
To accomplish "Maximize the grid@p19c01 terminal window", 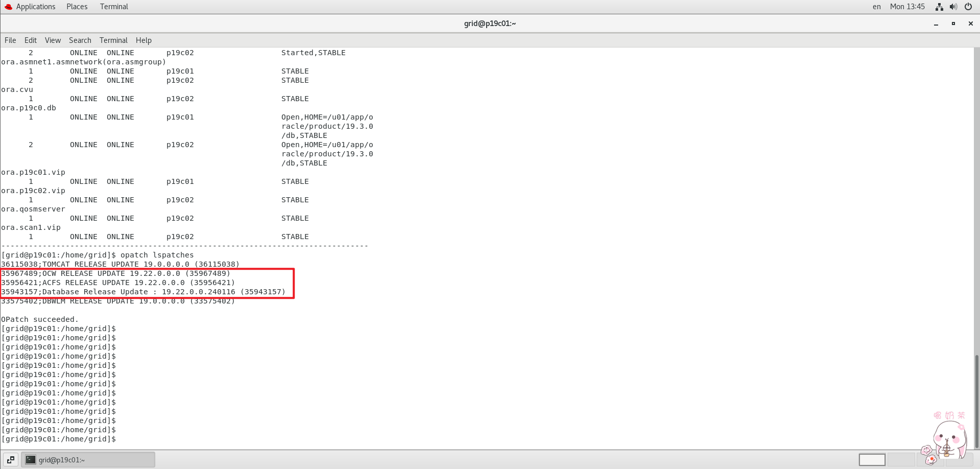I will tap(953, 24).
